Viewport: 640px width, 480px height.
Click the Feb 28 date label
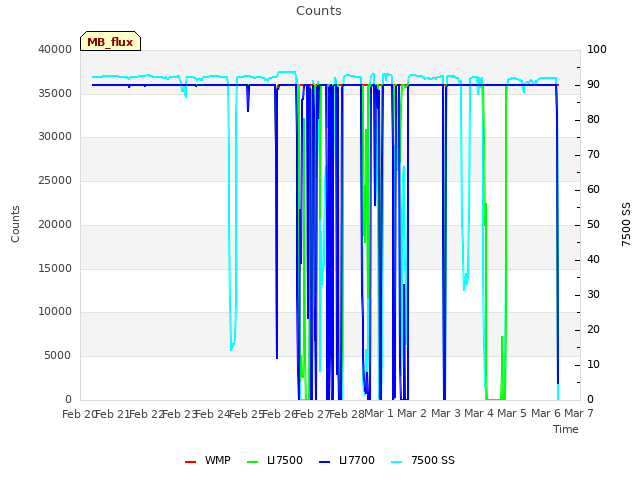point(346,414)
